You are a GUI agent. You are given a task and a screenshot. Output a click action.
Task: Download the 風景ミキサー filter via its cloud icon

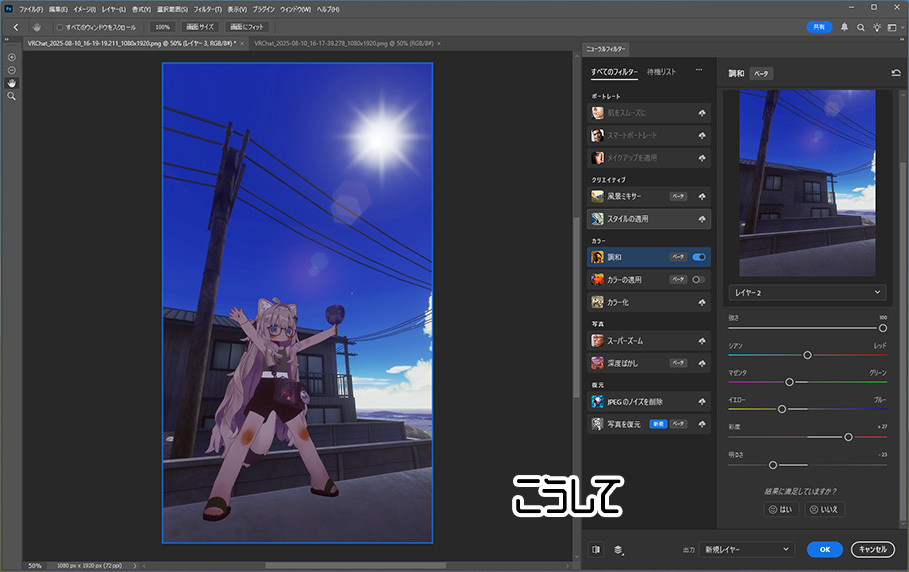click(x=701, y=196)
